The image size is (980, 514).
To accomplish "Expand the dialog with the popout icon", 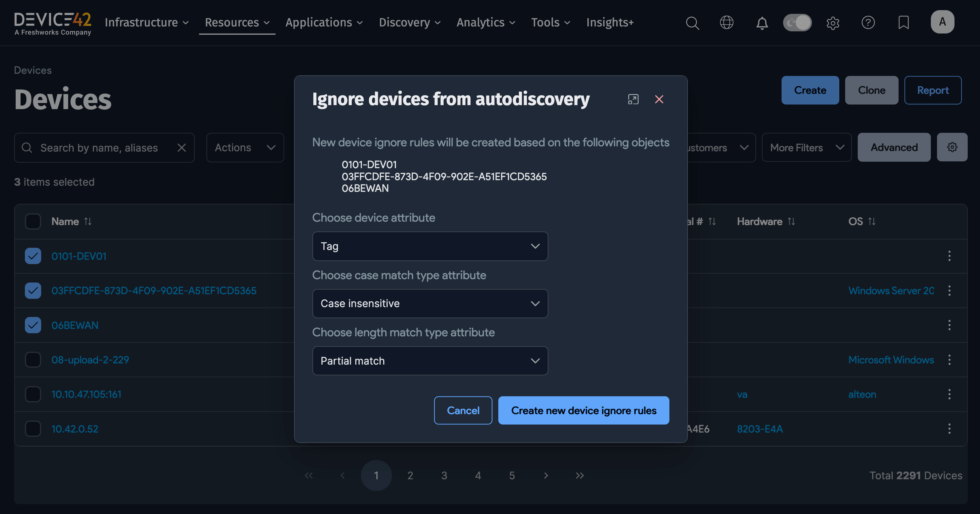I will tap(633, 99).
